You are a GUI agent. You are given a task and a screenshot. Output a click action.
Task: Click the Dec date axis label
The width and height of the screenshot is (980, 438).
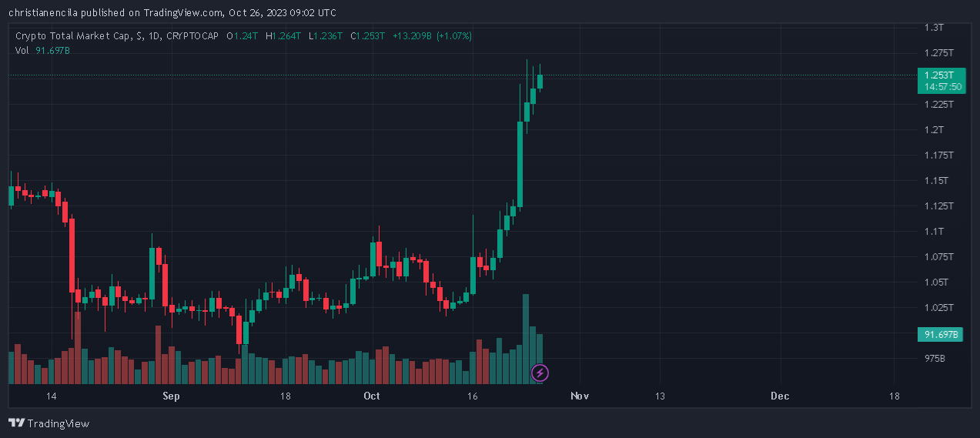[780, 396]
